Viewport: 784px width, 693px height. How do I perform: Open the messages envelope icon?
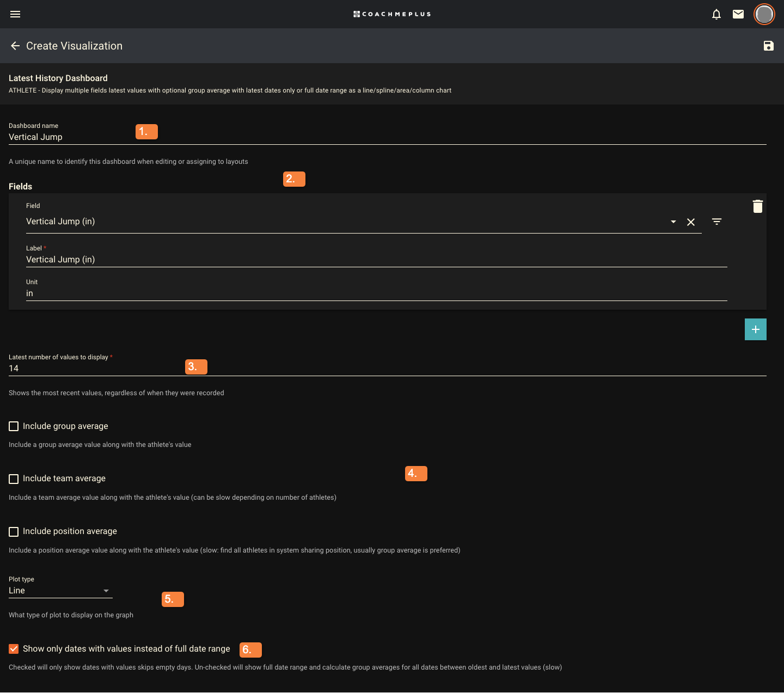click(738, 14)
